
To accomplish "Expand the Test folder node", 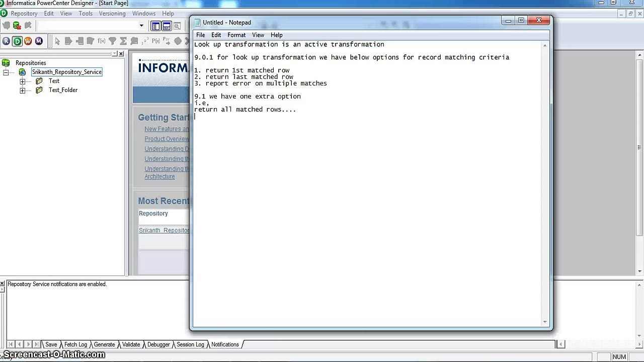I will 22,81.
